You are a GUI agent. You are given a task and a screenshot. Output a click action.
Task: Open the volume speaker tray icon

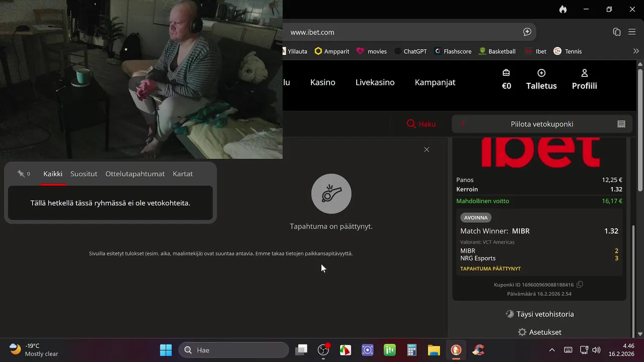tap(597, 350)
